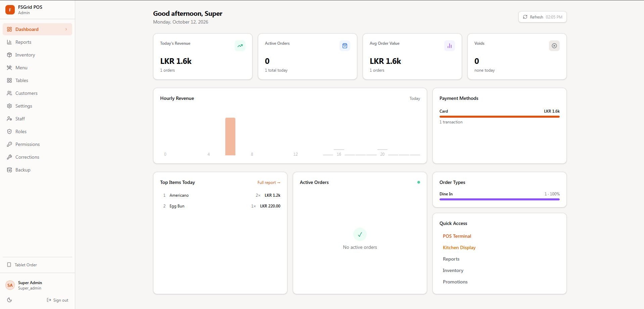Image resolution: width=644 pixels, height=309 pixels.
Task: Toggle dark mode with the moon icon
Action: point(9,300)
